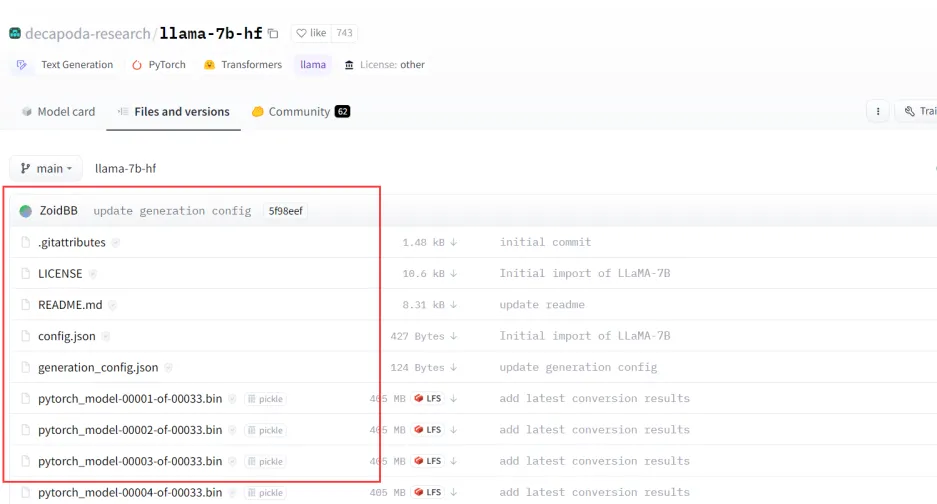Switch to the Files and versions tab
Screen dimensions: 937x504
[174, 112]
